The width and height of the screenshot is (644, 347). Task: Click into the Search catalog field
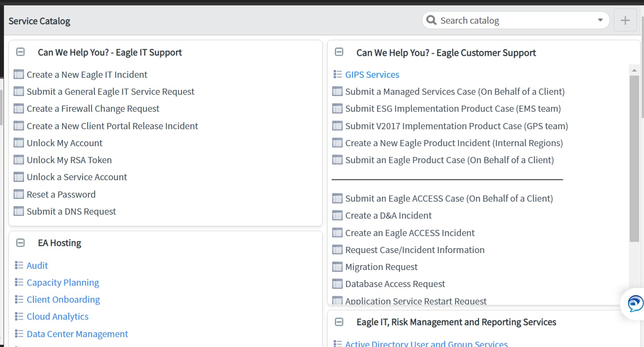pyautogui.click(x=516, y=20)
